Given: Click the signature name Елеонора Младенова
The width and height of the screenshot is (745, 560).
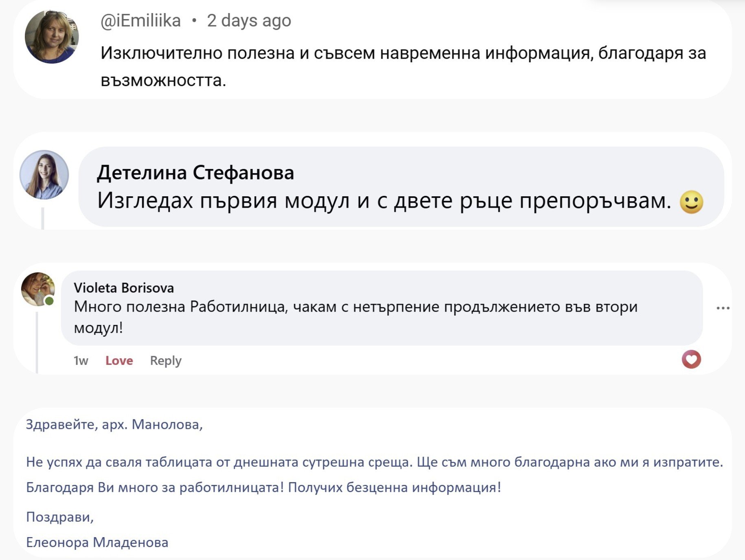Looking at the screenshot, I should 97,542.
